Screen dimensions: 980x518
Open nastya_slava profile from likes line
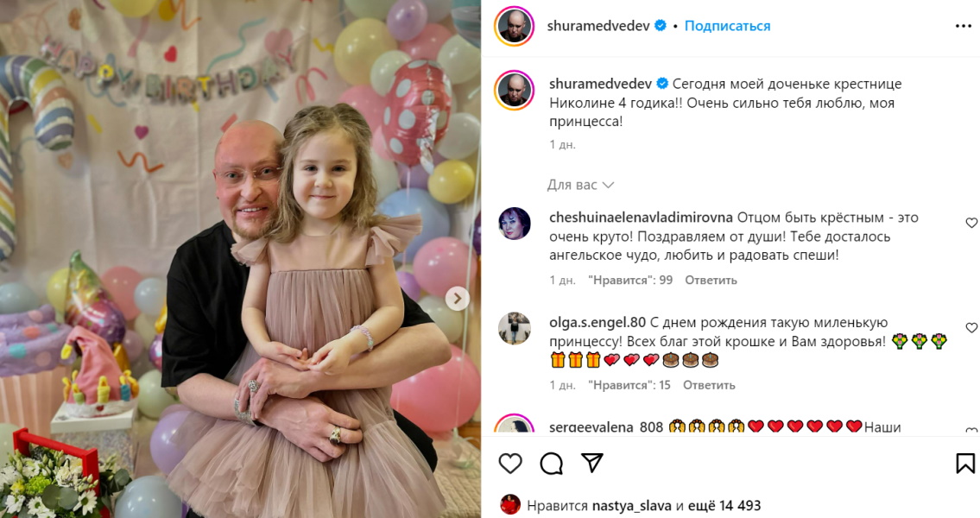pyautogui.click(x=632, y=506)
